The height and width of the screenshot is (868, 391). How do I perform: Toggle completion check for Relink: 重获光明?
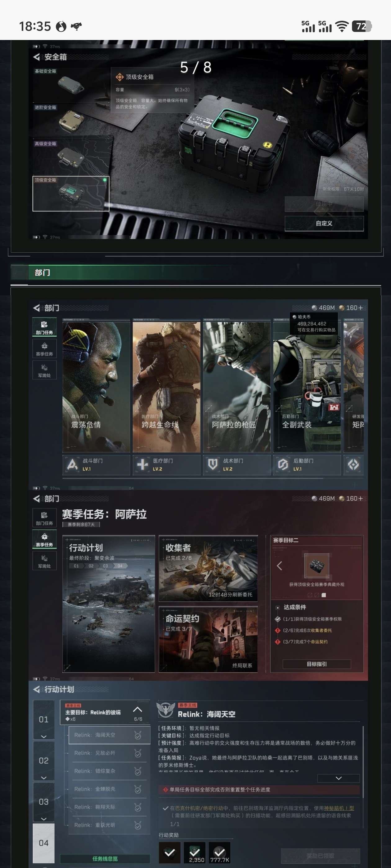coord(138,825)
